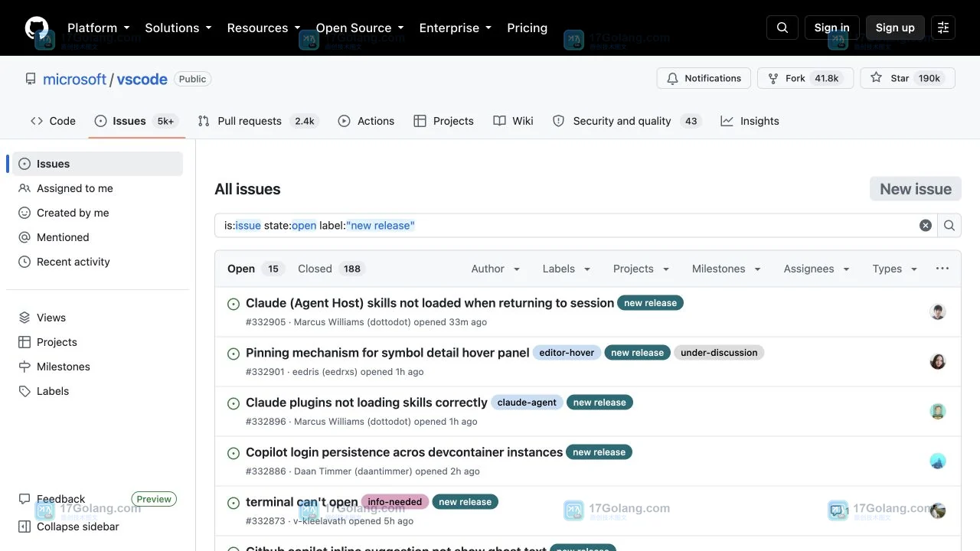This screenshot has height=551, width=980.
Task: Open the Feedback link in sidebar
Action: tap(52, 499)
